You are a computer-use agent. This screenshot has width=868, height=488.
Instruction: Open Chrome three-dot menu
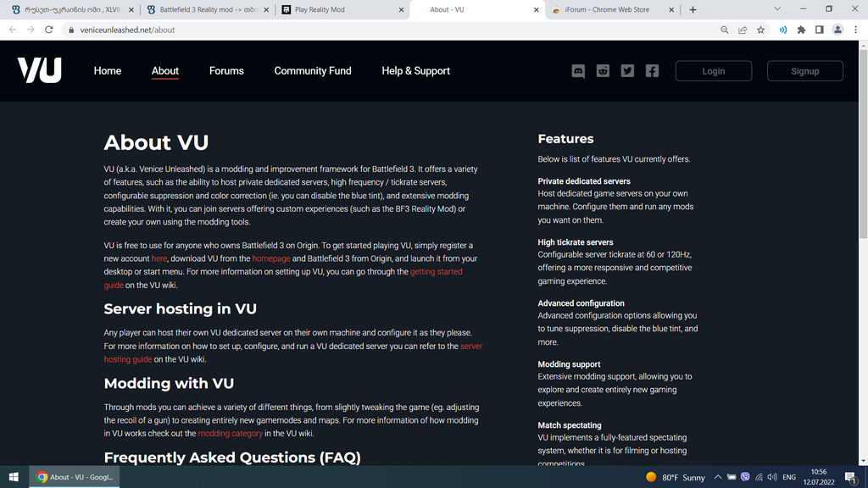[856, 30]
